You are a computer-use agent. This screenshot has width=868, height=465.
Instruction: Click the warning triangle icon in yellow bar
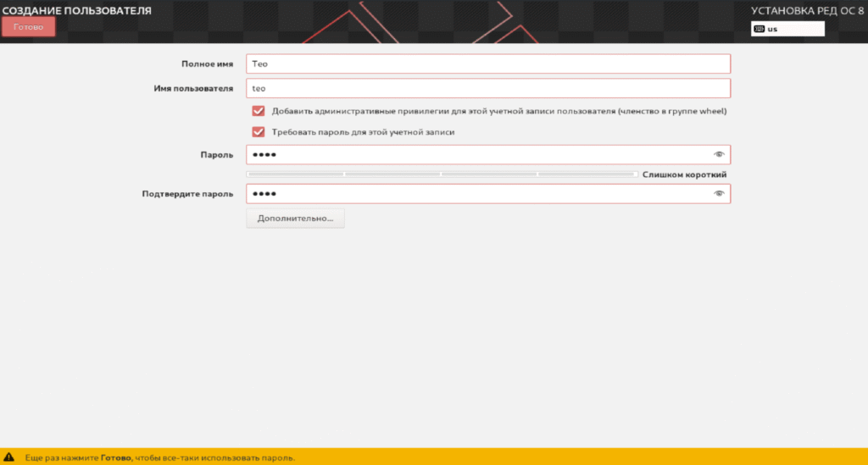(8, 457)
